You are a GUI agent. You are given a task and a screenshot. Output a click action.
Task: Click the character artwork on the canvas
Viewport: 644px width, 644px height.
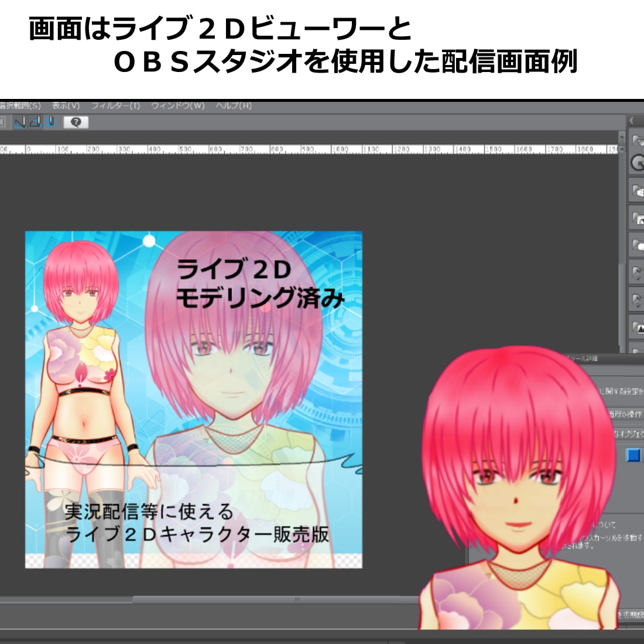click(193, 400)
